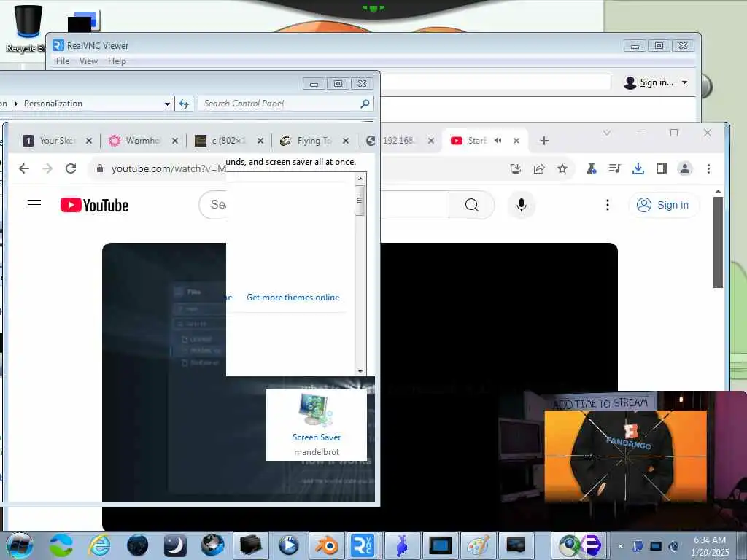This screenshot has height=560, width=747.
Task: Click the Screen Saver icon in Personalization
Action: (x=315, y=410)
